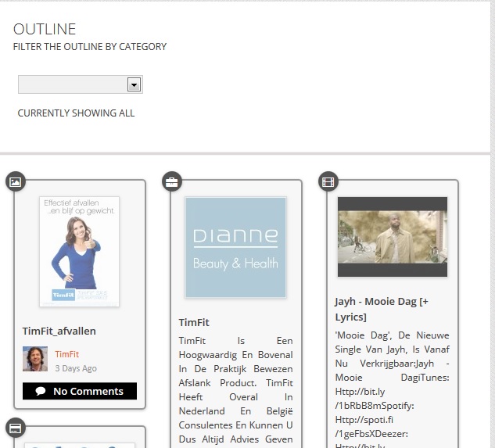Click the empty category filter combo box

coord(81,84)
